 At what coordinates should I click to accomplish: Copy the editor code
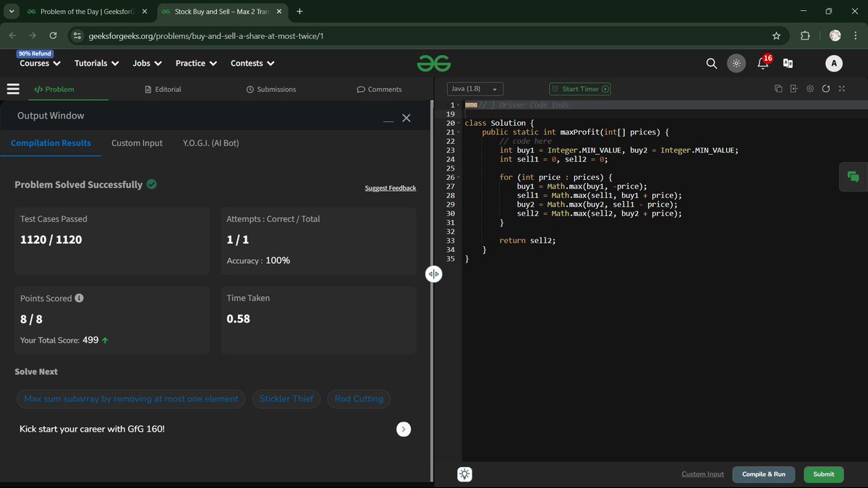(778, 89)
